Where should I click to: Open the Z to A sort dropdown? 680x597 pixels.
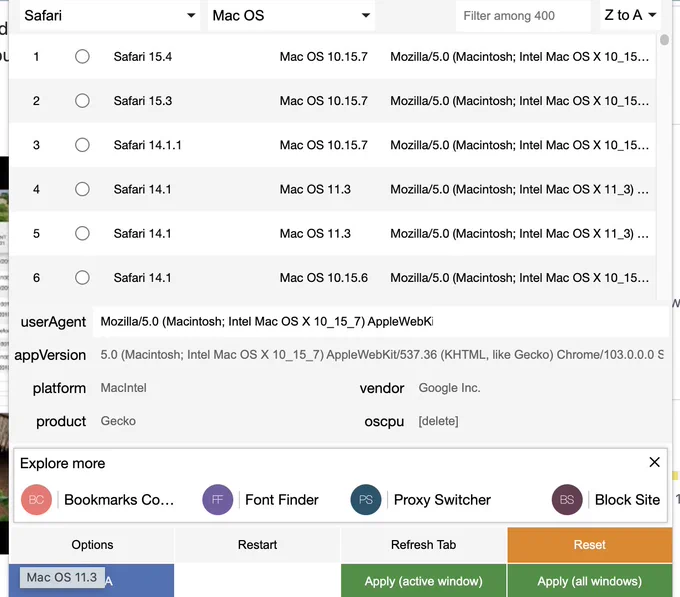[630, 16]
